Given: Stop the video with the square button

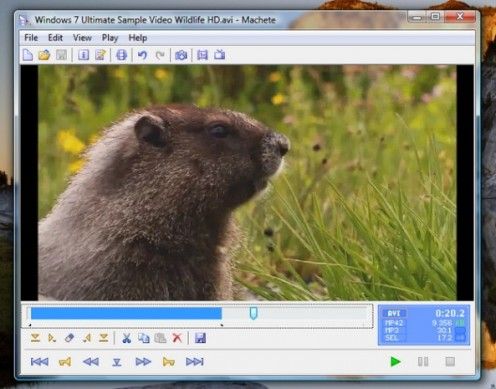Looking at the screenshot, I should pyautogui.click(x=450, y=362).
